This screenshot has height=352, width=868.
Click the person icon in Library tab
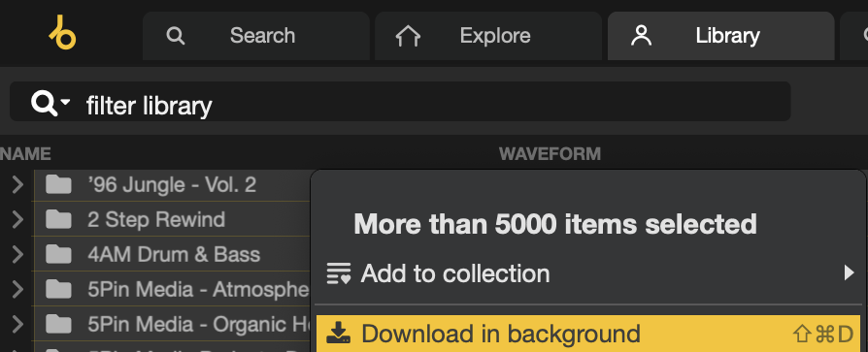641,35
